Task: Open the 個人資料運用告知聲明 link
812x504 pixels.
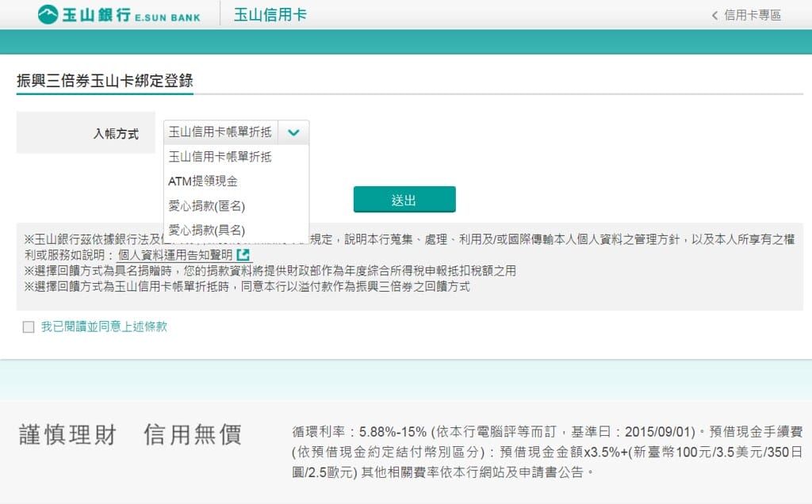Action: coord(175,255)
